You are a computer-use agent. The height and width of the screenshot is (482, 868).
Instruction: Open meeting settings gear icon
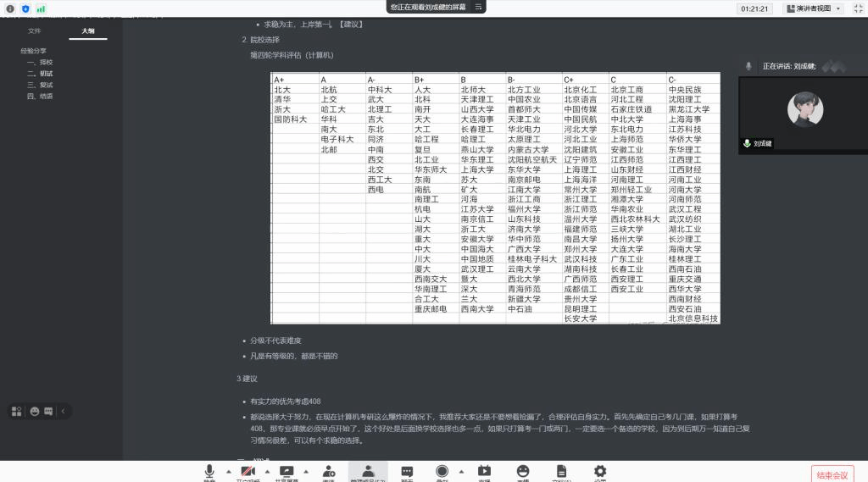[600, 471]
